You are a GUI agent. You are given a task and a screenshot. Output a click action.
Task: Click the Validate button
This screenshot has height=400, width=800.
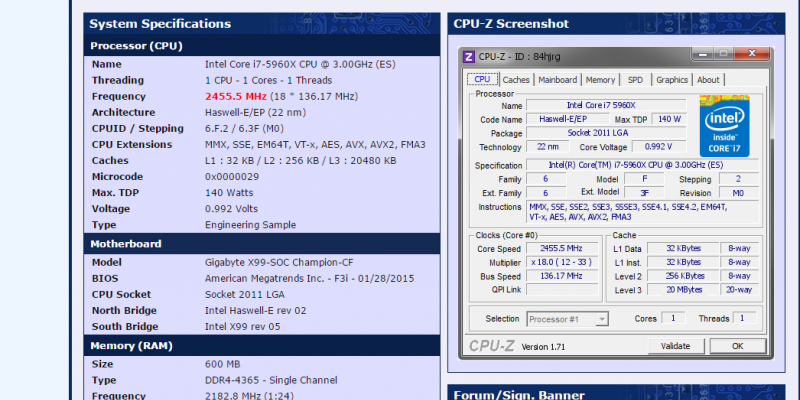676,346
